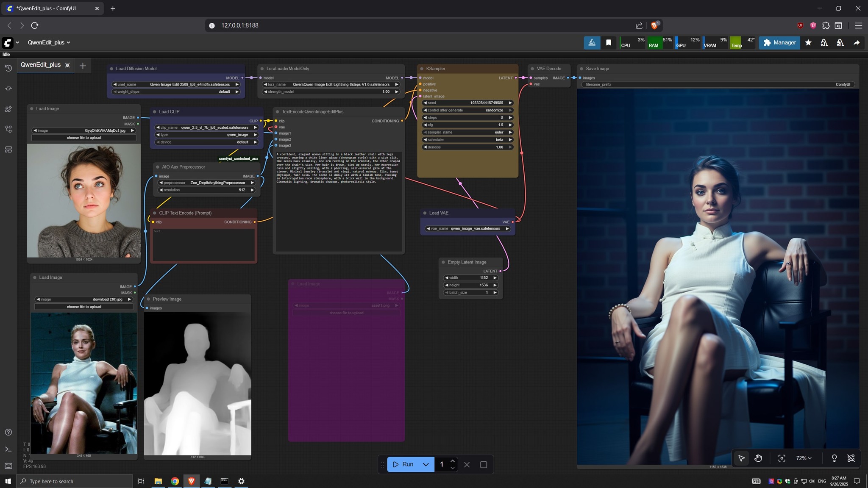Click the star favorites icon beside Manager
Image resolution: width=868 pixels, height=488 pixels.
(808, 42)
